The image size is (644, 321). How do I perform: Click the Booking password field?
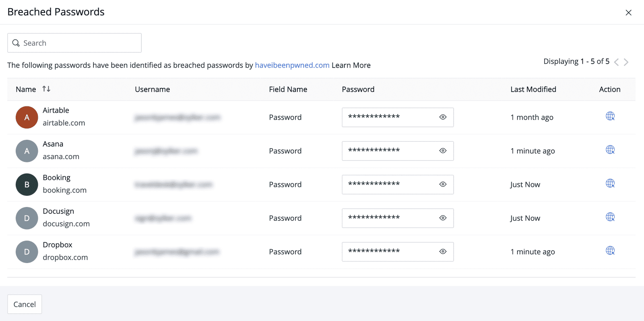(x=388, y=184)
